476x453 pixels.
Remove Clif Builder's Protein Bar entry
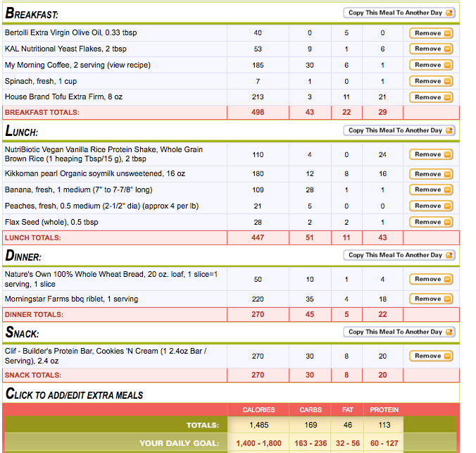(x=430, y=356)
